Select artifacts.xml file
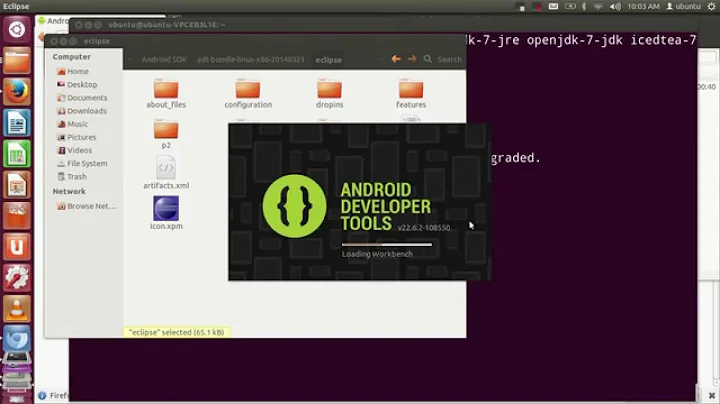720x404 pixels. pyautogui.click(x=166, y=173)
